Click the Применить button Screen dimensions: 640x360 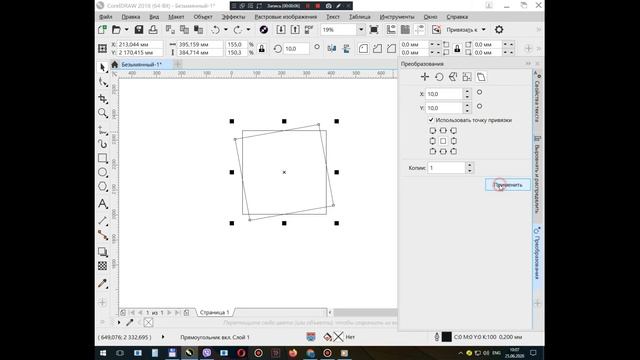508,185
